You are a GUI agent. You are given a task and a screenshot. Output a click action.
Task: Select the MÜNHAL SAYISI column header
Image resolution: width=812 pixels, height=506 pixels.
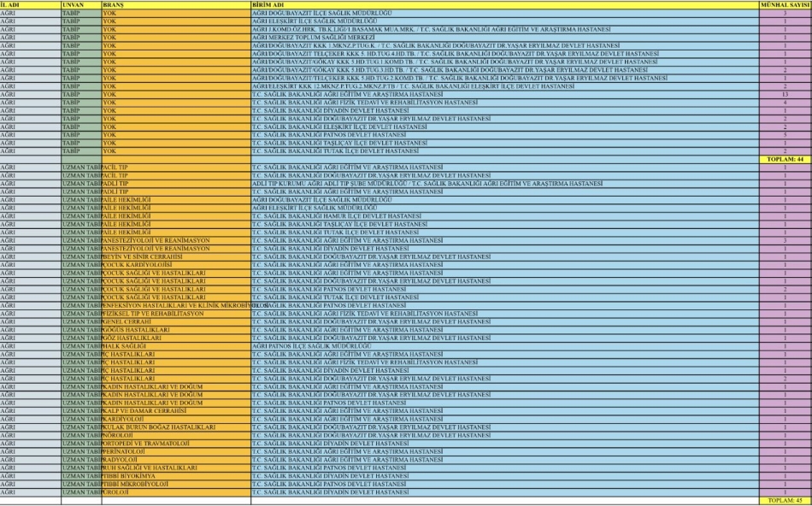pyautogui.click(x=785, y=5)
